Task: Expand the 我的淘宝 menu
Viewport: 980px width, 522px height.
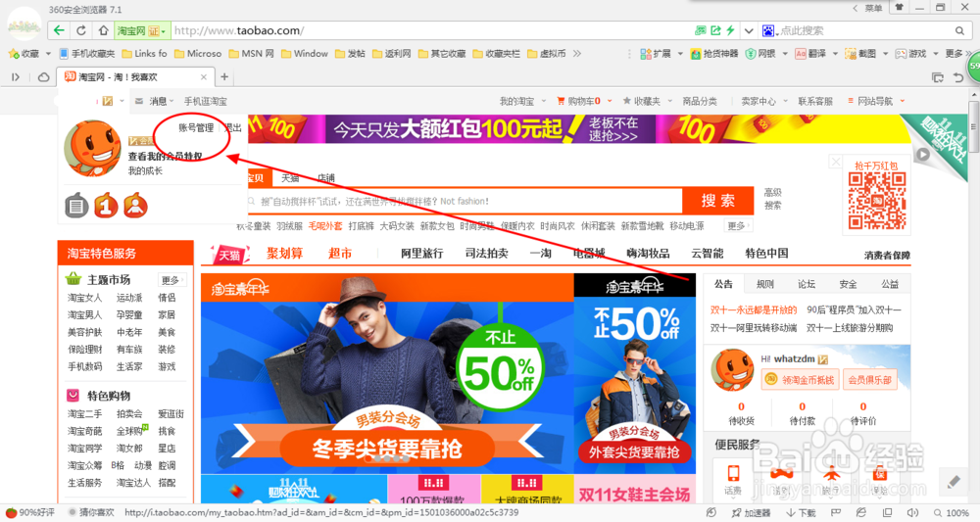Action: point(522,101)
